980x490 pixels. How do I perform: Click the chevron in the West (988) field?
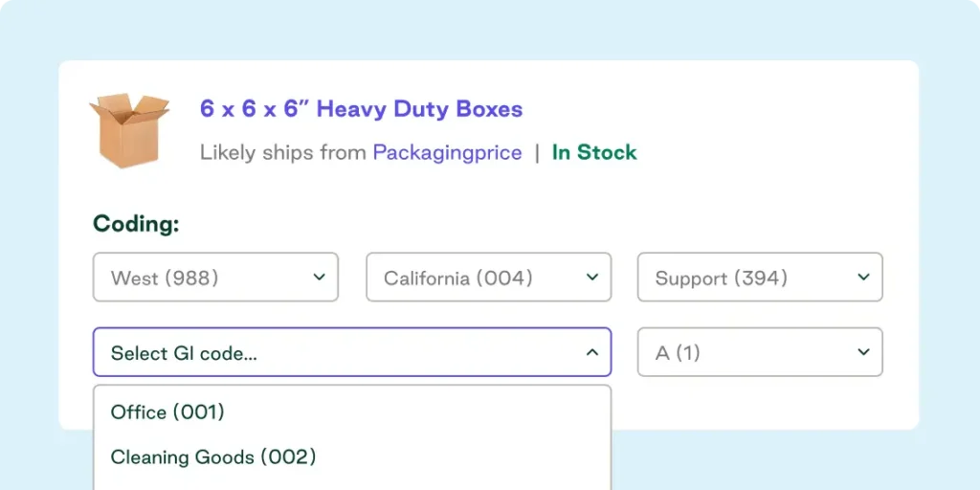click(319, 278)
